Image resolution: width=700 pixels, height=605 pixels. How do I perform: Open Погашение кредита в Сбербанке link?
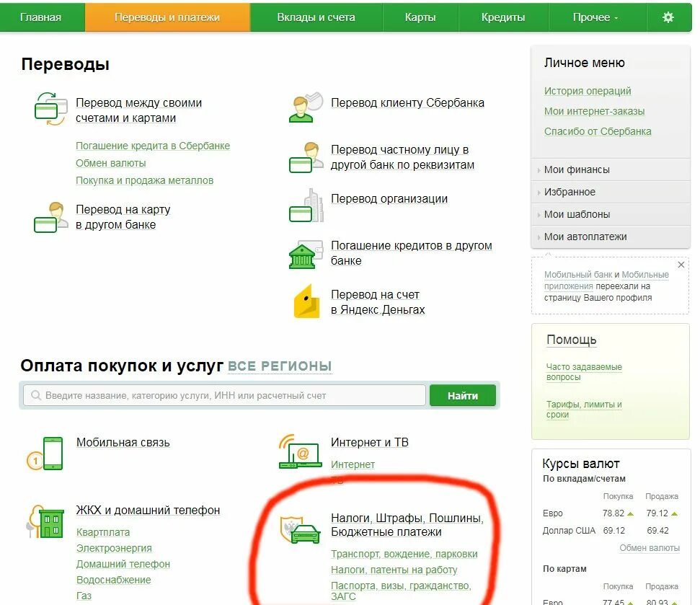tap(153, 146)
